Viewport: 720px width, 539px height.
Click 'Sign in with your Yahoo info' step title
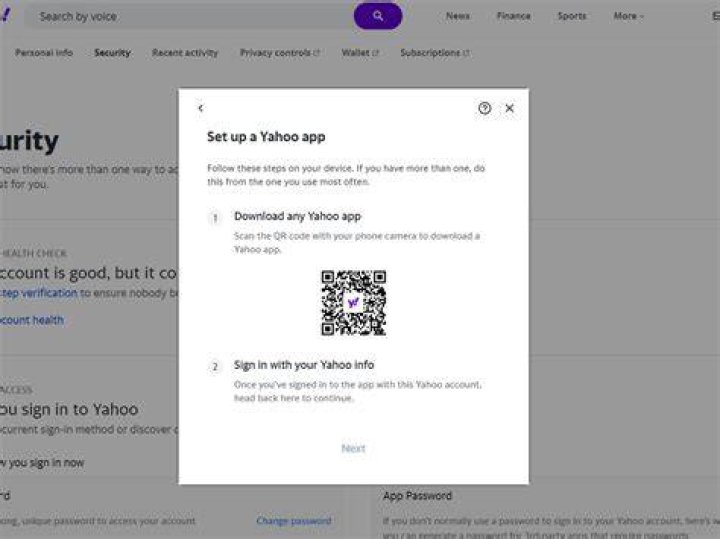click(304, 365)
